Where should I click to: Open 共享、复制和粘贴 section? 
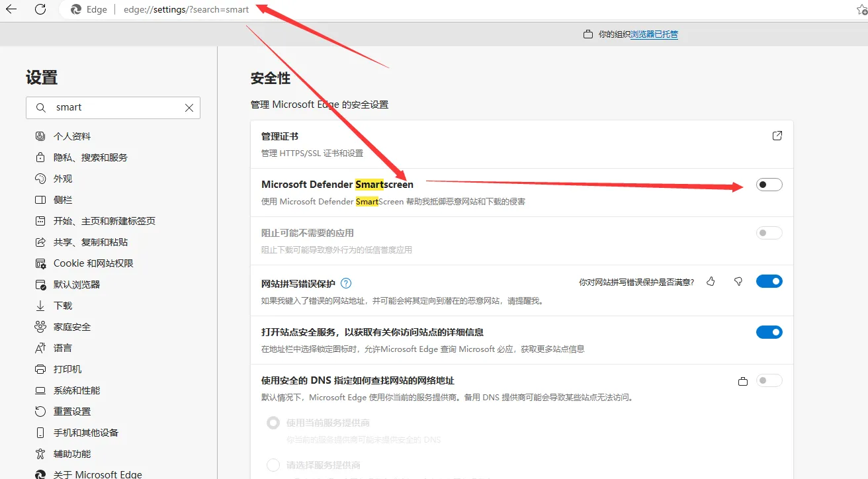[x=91, y=242]
